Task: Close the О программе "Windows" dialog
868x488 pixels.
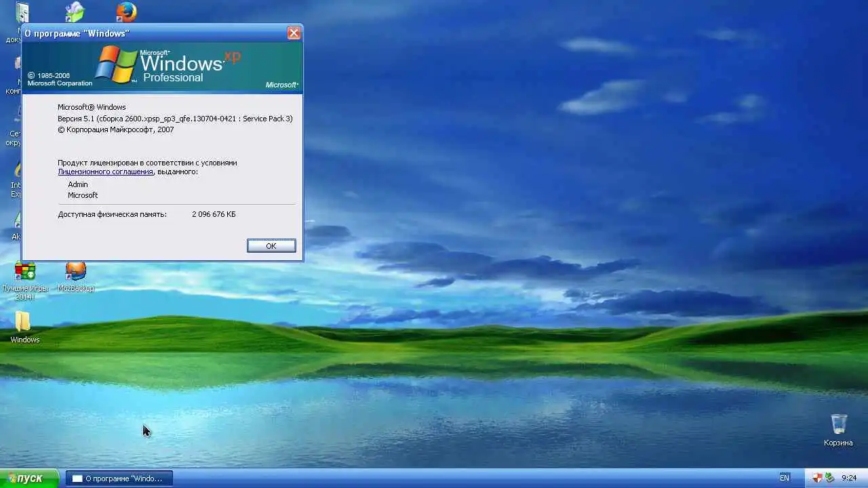Action: click(294, 33)
